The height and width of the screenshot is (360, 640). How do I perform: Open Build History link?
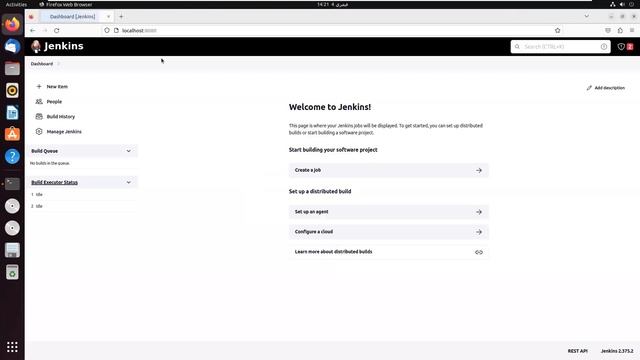click(x=60, y=117)
